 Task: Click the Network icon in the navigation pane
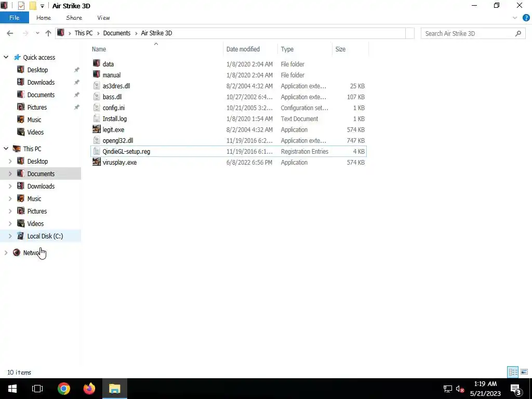17,252
